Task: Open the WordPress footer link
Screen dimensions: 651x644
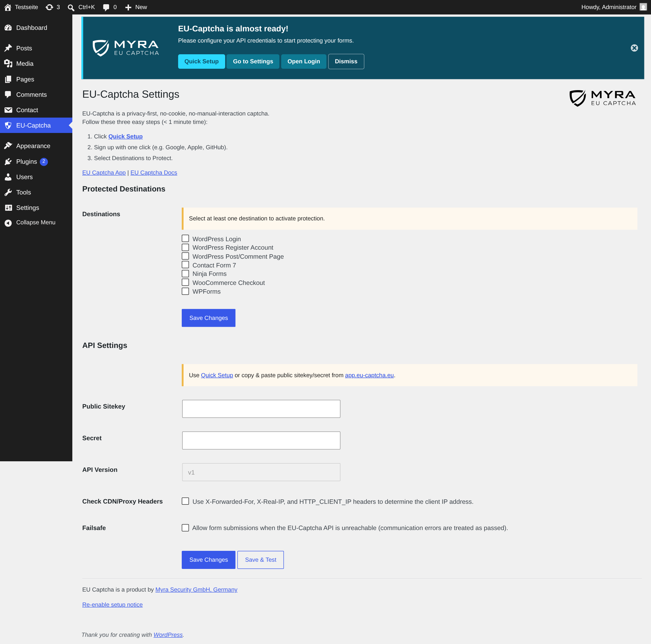Action: pos(168,635)
